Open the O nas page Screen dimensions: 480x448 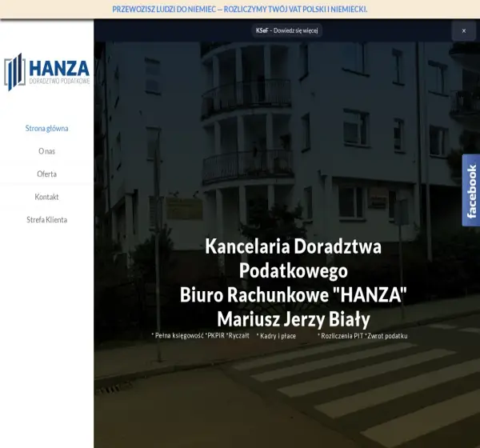click(47, 151)
